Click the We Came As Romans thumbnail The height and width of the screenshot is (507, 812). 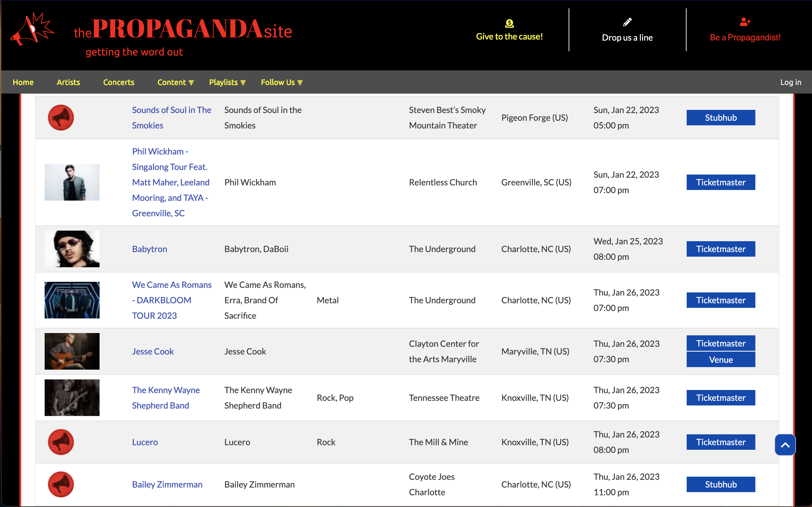click(72, 300)
